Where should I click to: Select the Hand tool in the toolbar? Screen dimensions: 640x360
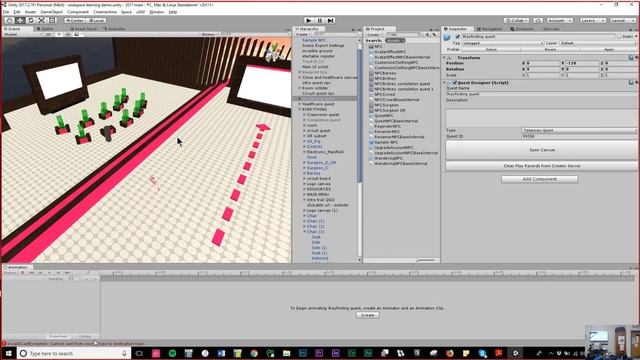pyautogui.click(x=9, y=20)
